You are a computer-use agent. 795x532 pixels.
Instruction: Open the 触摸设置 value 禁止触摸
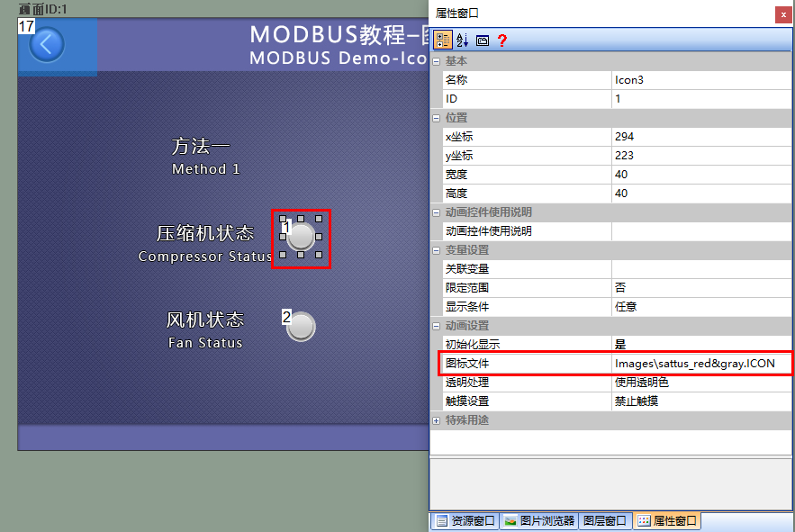pyautogui.click(x=701, y=401)
